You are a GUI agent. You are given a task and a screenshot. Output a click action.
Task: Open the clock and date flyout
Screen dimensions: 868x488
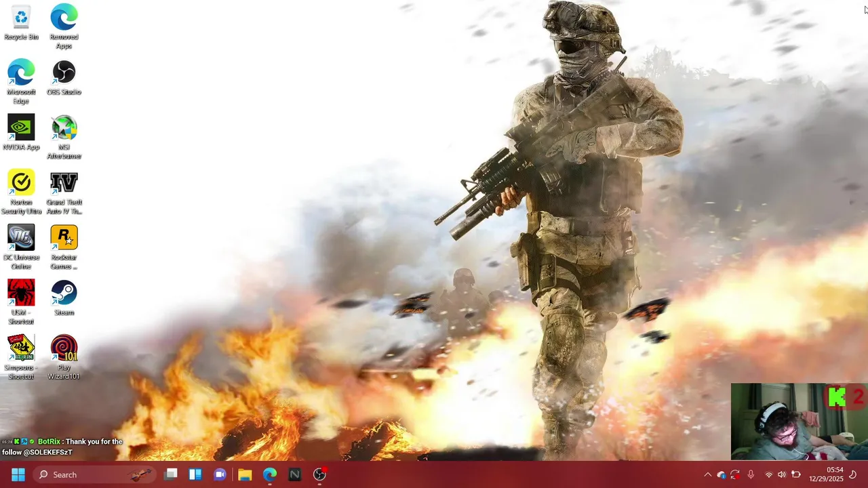826,474
